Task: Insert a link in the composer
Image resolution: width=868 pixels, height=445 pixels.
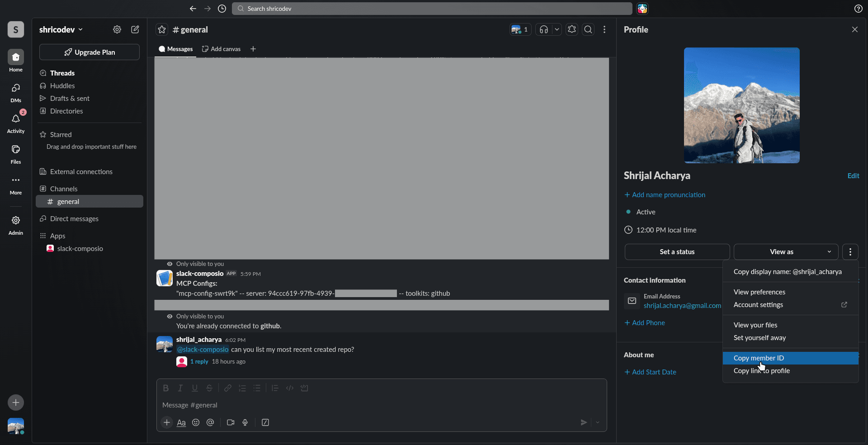Action: tap(228, 388)
